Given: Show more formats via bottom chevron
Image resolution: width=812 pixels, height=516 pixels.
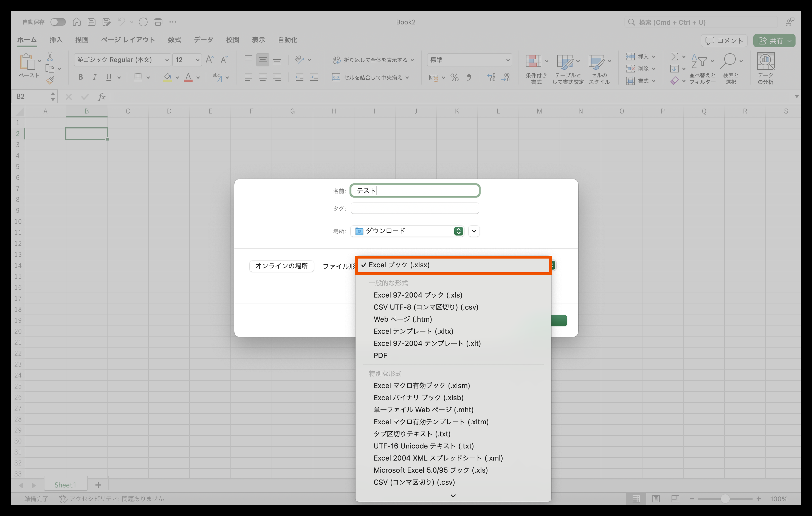Looking at the screenshot, I should (x=453, y=495).
